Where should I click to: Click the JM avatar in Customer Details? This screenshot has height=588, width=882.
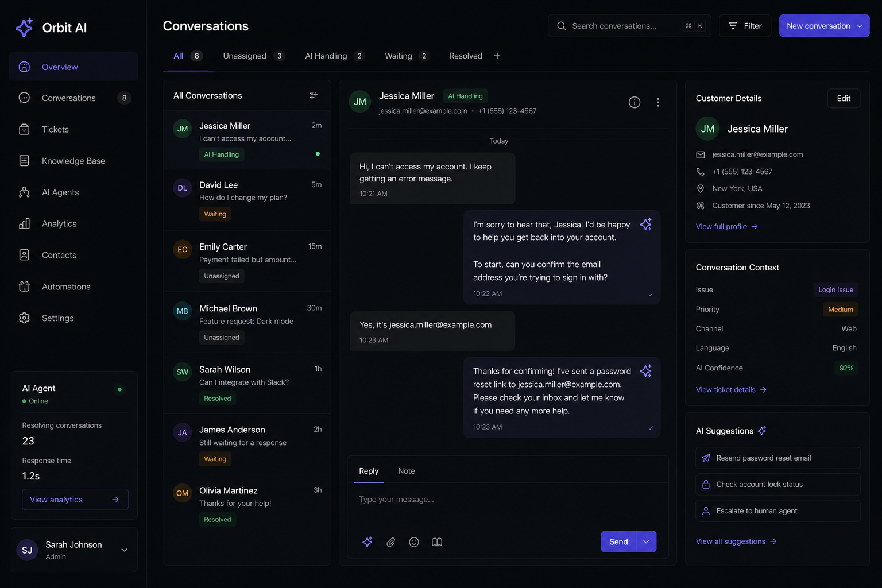click(707, 129)
